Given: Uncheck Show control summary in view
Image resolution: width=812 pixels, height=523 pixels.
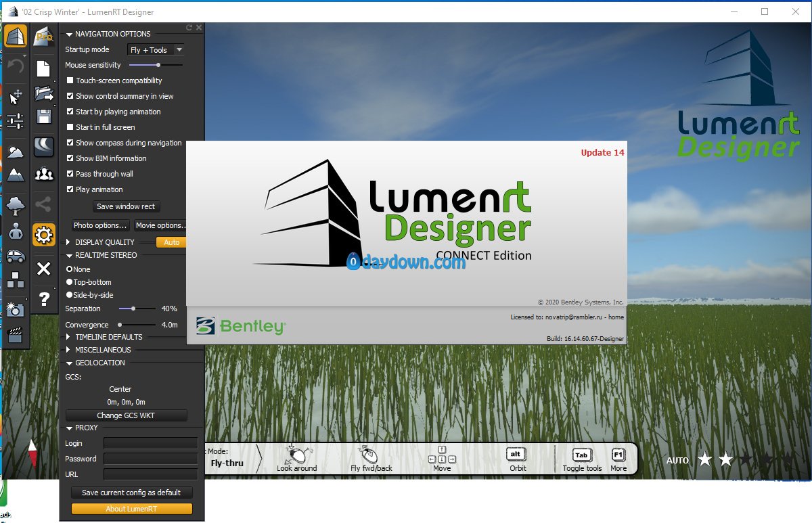Looking at the screenshot, I should pyautogui.click(x=70, y=96).
